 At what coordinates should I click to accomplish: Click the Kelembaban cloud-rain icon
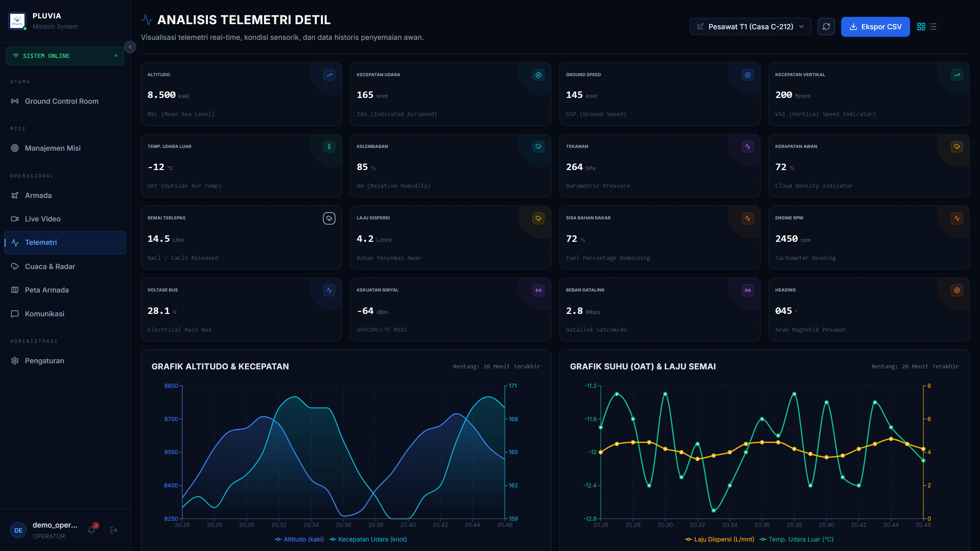pos(538,147)
